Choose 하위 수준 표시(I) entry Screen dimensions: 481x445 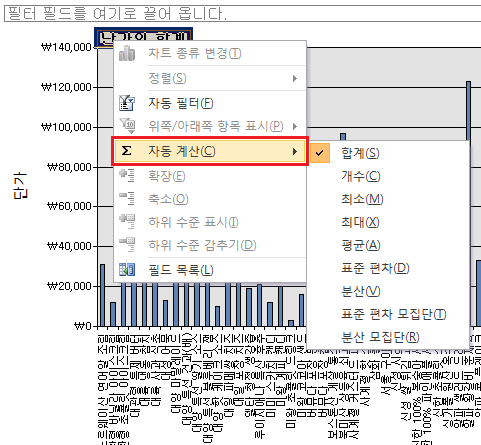click(210, 222)
